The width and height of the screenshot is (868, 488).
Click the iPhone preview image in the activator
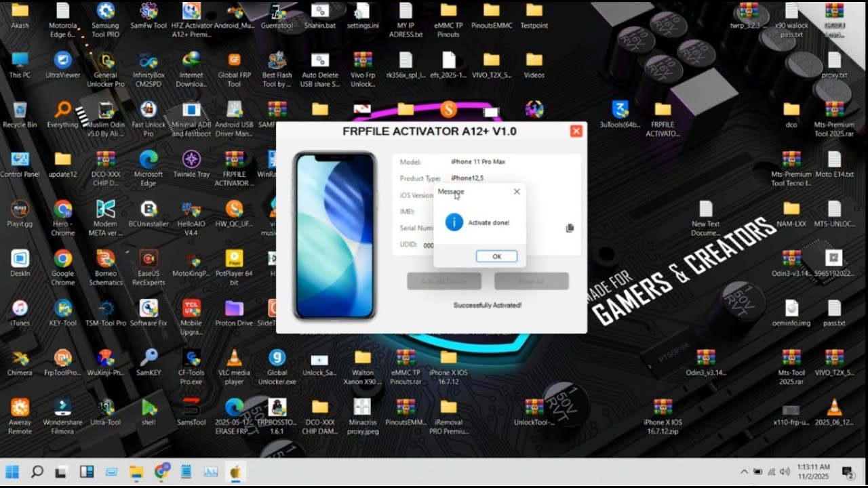point(334,235)
